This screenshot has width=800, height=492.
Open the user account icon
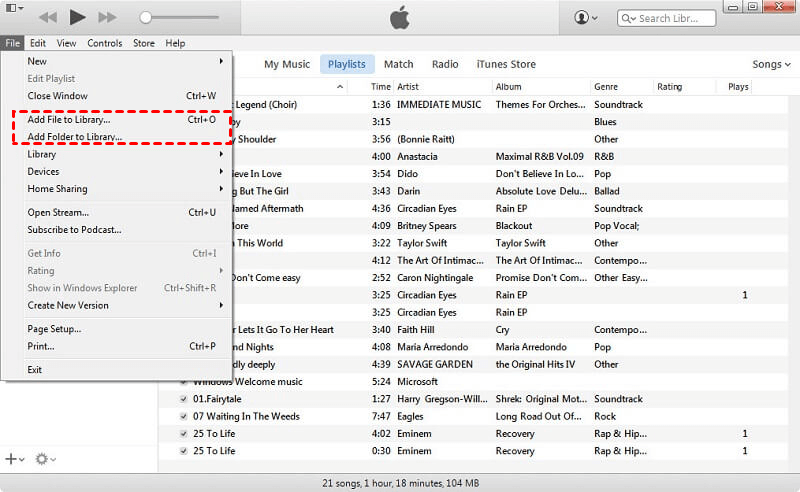(x=585, y=18)
